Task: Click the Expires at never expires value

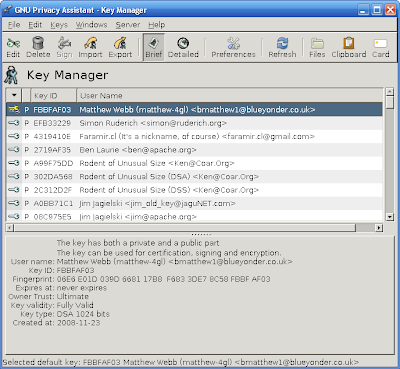Action: coord(82,288)
